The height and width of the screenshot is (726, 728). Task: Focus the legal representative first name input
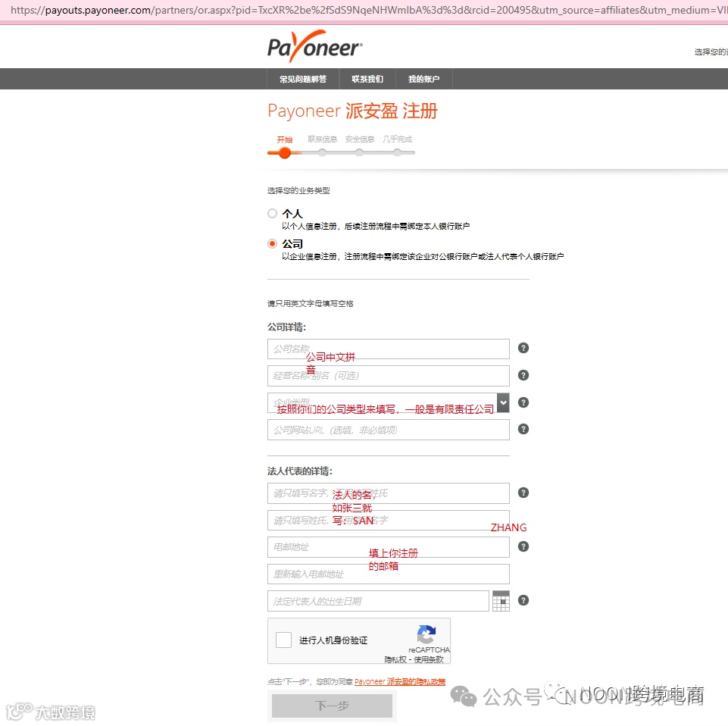click(388, 493)
